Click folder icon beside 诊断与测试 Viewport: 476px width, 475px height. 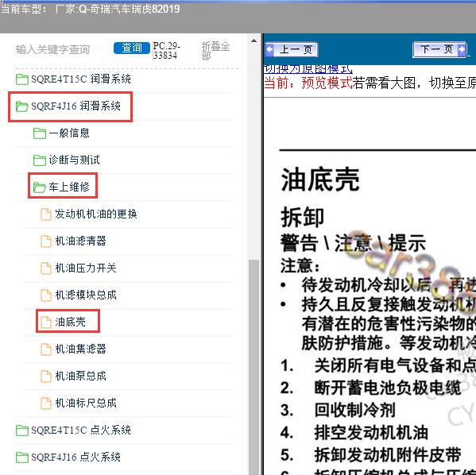pos(40,160)
